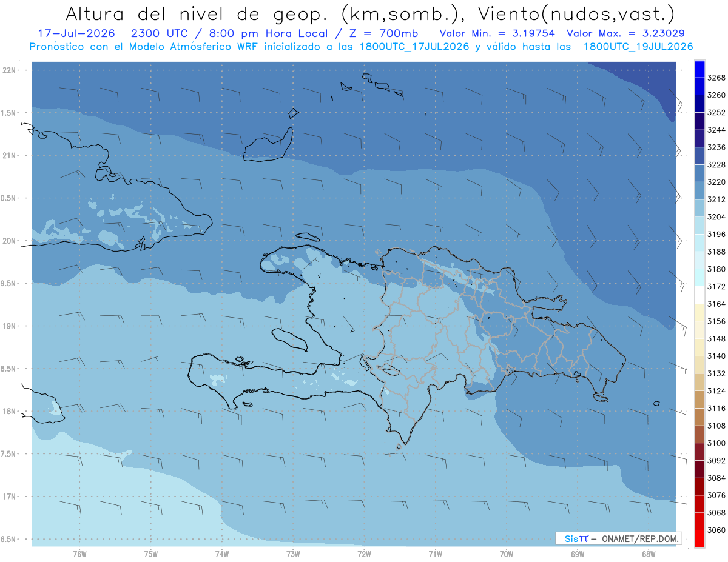Image resolution: width=728 pixels, height=562 pixels.
Task: Click the '3060' colorbar value
Action: pos(716,530)
